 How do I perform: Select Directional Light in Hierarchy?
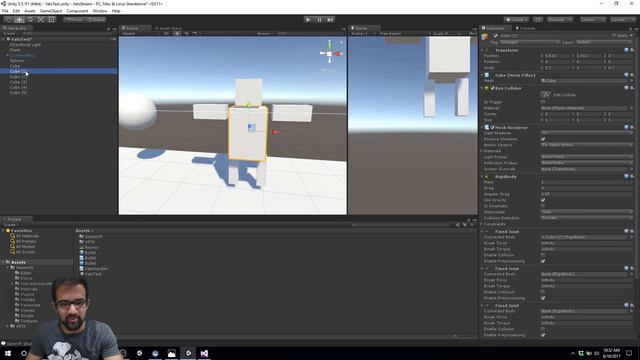[25, 44]
